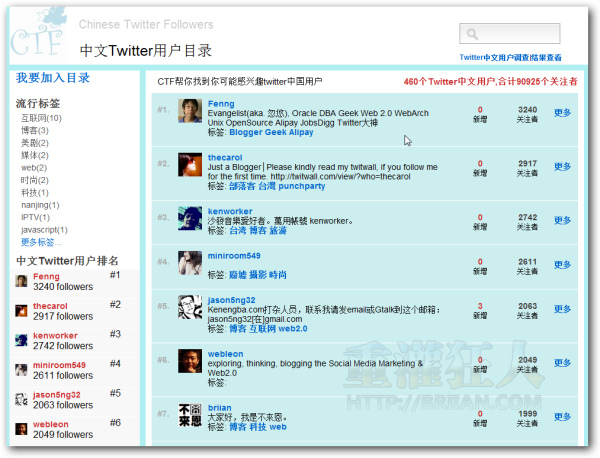Click 更多 in Fenng's row

pyautogui.click(x=562, y=112)
